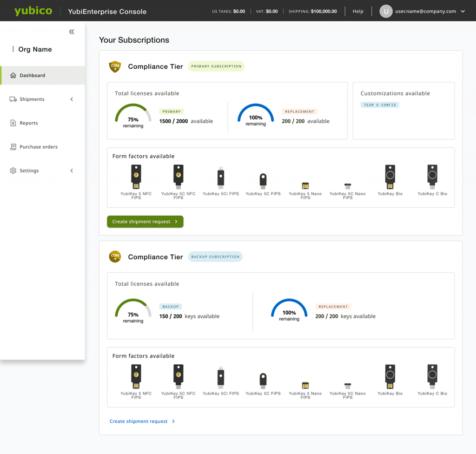Click the Settings gear icon
The image size is (476, 454).
[x=13, y=171]
